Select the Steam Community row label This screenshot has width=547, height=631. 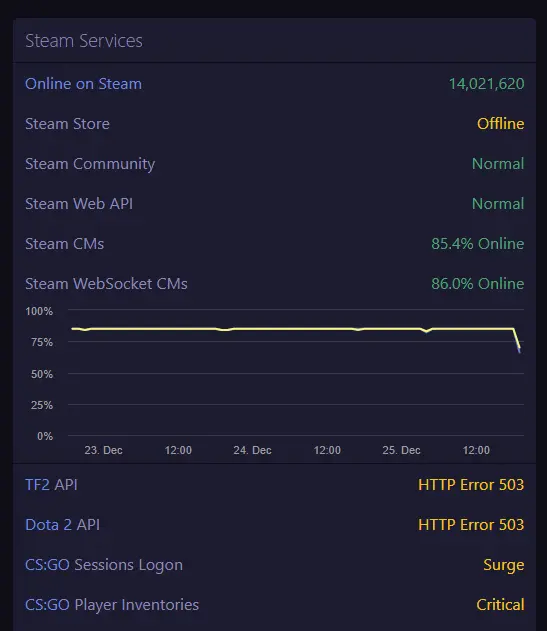pyautogui.click(x=90, y=164)
